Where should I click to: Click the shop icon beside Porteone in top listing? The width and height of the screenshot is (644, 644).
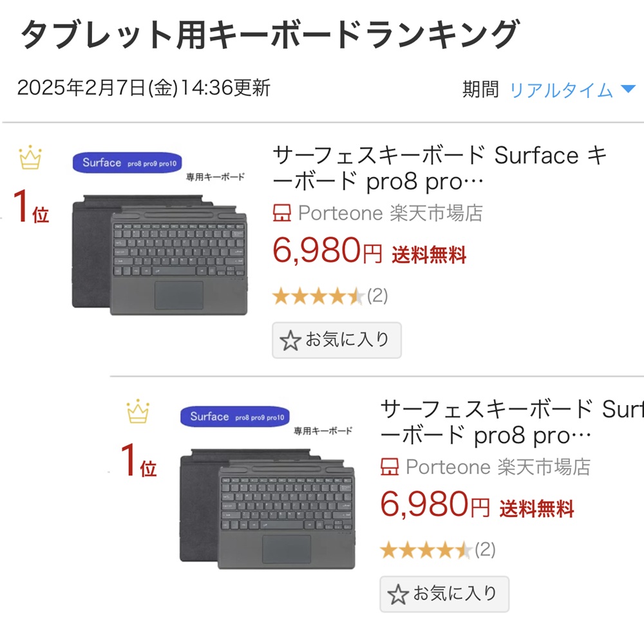pos(282,213)
